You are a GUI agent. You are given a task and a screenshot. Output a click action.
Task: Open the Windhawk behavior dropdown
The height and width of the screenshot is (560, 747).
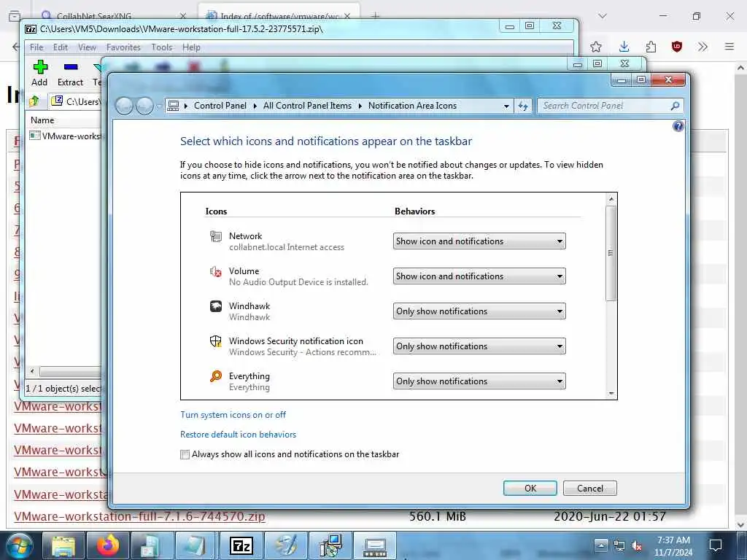(479, 311)
